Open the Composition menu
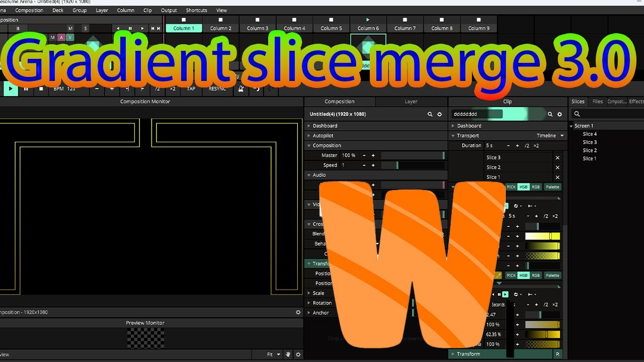The height and width of the screenshot is (362, 644). [x=29, y=10]
